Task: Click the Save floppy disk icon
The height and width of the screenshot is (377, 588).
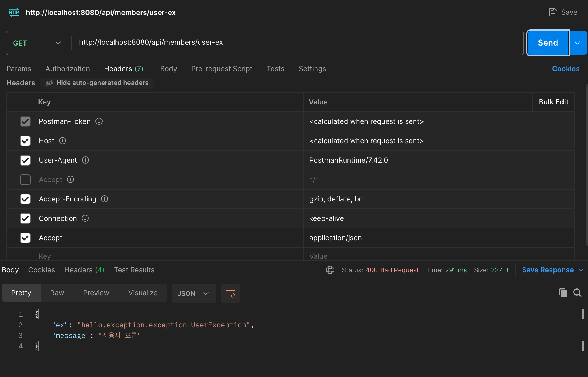Action: (x=553, y=12)
